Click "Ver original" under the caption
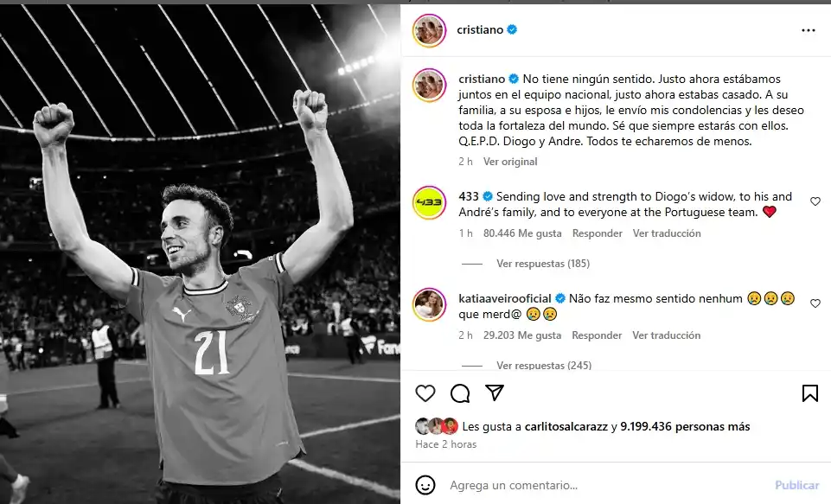Screen dimensions: 831x504 coord(510,162)
